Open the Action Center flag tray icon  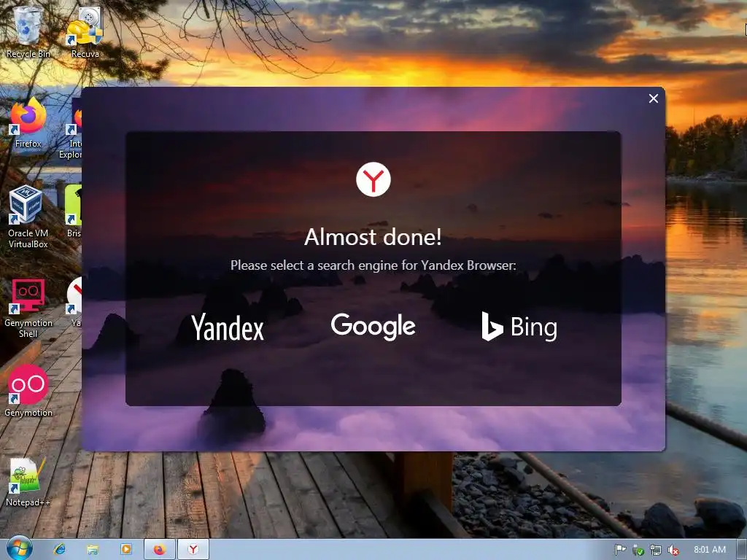(620, 550)
